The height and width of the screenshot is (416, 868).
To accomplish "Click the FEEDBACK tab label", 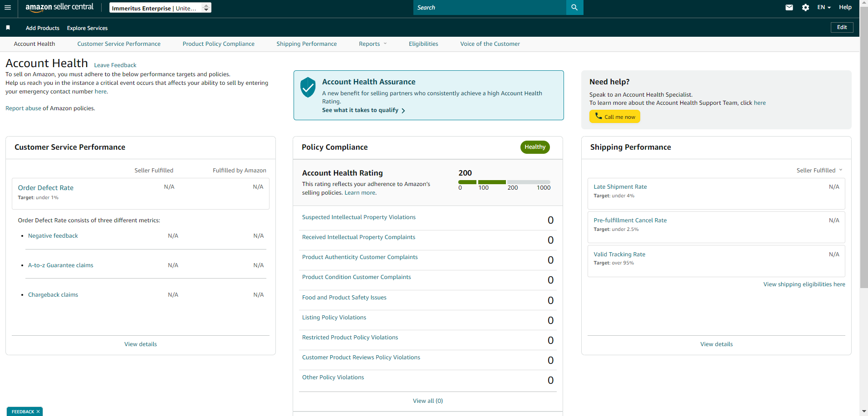I will coord(23,411).
